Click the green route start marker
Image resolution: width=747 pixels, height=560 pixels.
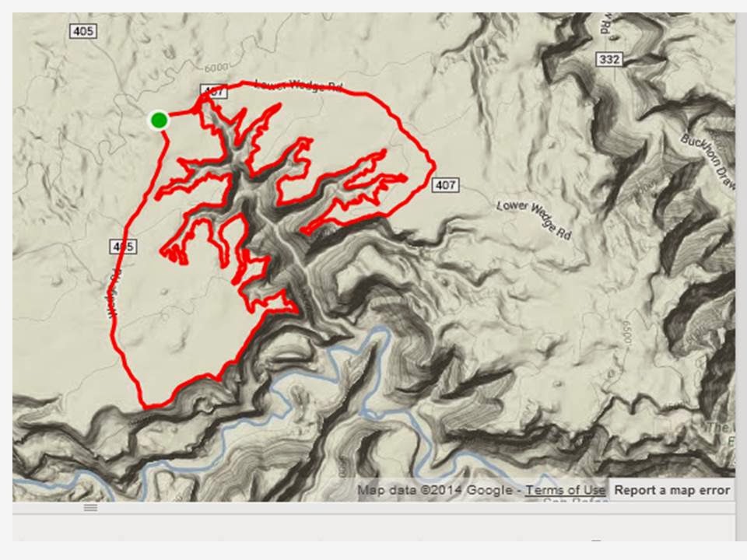tap(159, 120)
